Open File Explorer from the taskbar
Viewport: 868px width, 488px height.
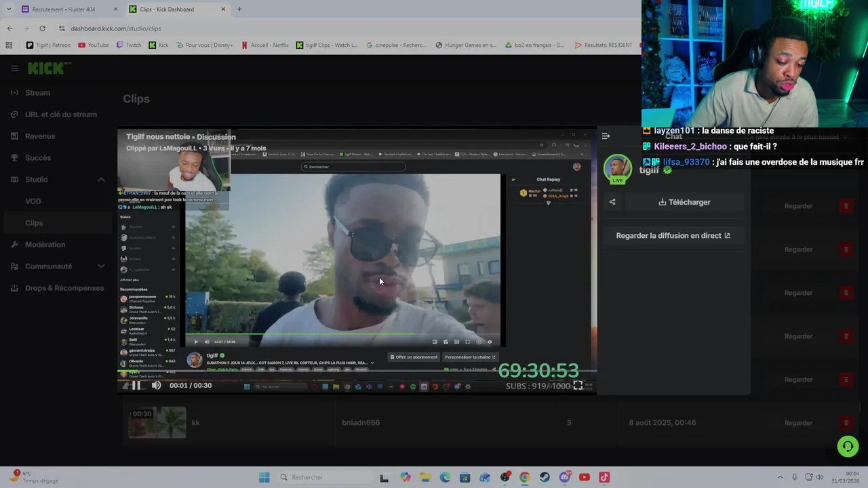(425, 477)
